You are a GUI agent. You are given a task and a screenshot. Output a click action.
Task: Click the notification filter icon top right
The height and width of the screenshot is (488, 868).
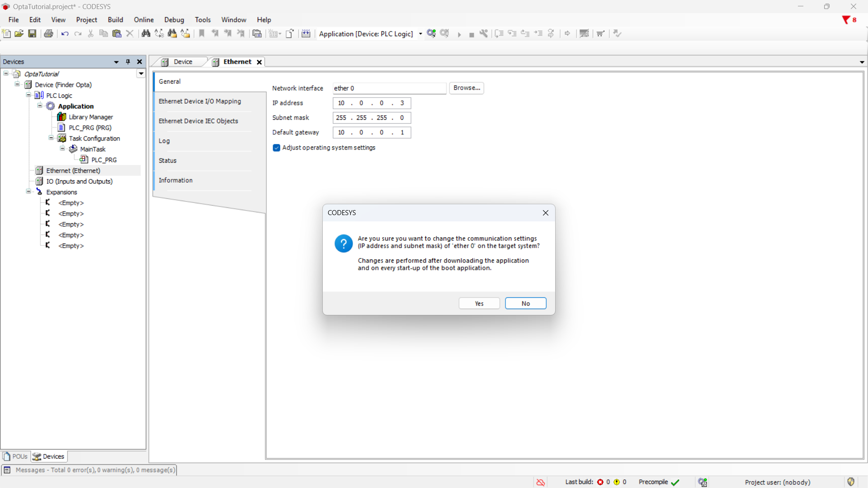point(846,20)
